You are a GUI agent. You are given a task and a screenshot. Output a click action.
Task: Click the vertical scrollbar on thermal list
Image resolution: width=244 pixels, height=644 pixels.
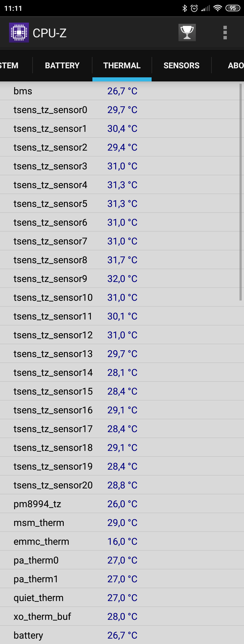click(x=240, y=192)
